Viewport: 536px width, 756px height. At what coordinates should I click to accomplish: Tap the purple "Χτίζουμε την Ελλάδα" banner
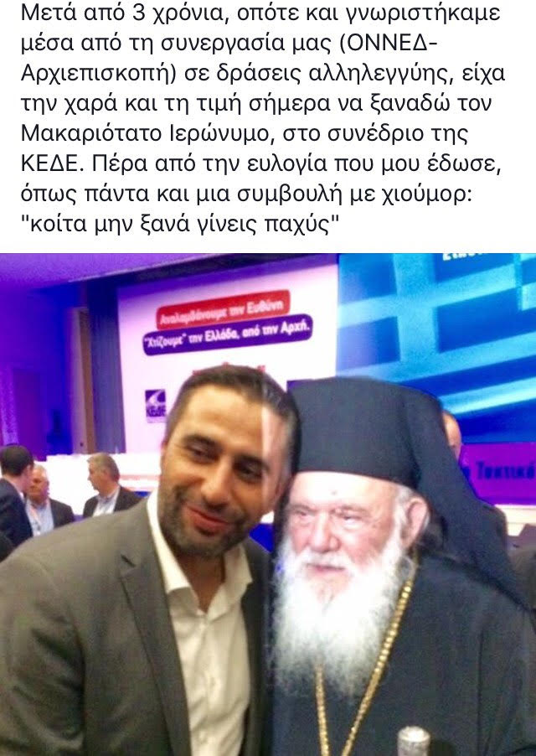click(228, 335)
